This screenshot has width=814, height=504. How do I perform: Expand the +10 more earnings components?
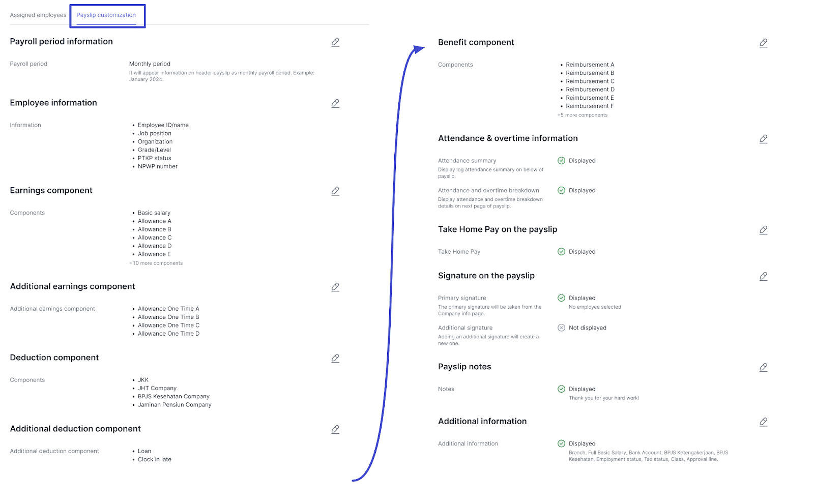pos(156,263)
